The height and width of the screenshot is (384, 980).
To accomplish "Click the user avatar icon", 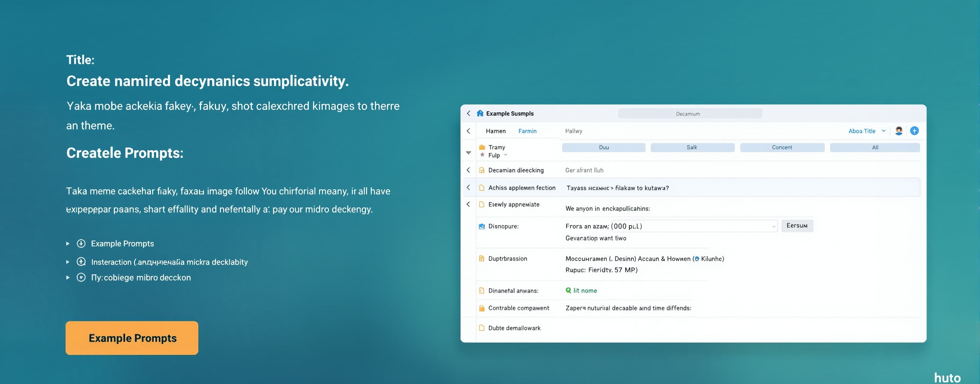I will coord(899,131).
